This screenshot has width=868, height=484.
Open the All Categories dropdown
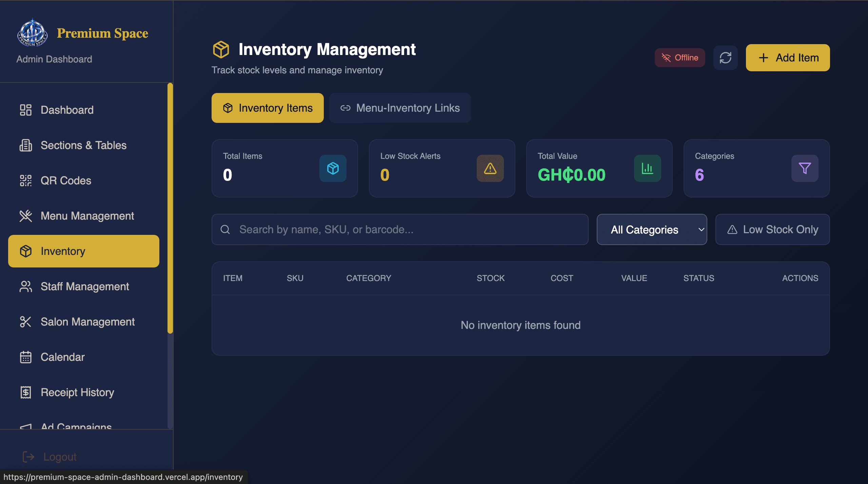(x=652, y=229)
